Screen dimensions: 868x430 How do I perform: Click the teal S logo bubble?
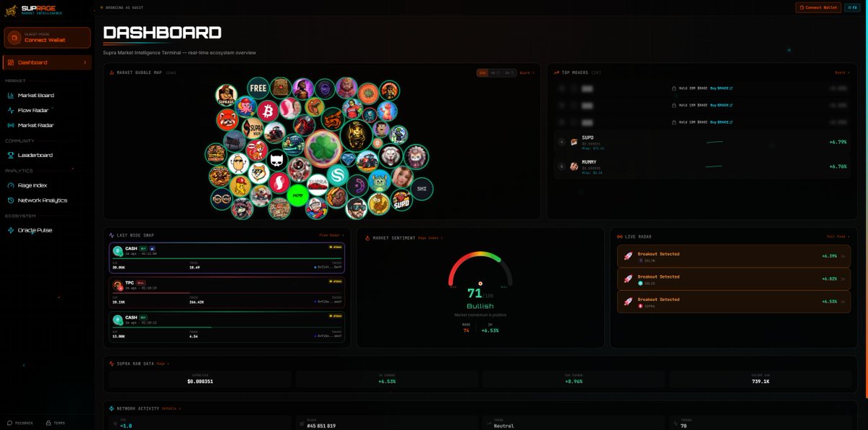click(338, 176)
